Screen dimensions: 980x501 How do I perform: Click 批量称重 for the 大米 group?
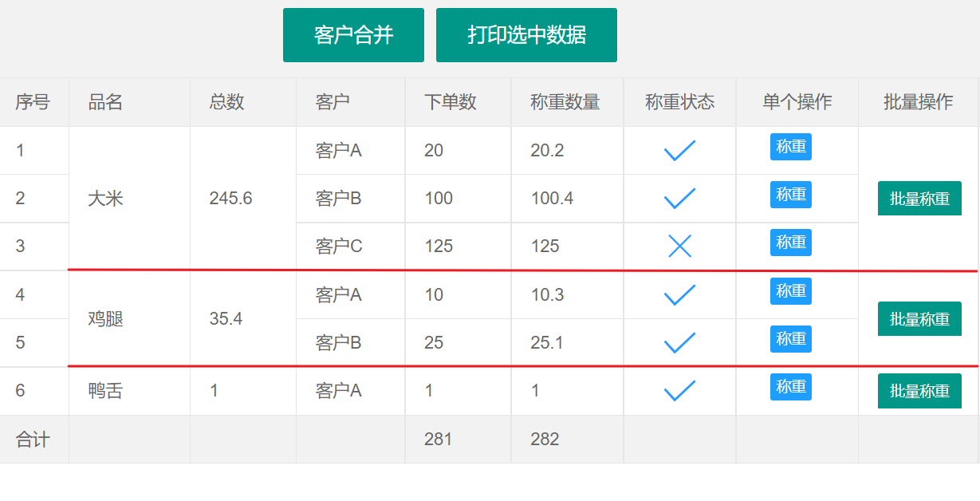pyautogui.click(x=919, y=199)
